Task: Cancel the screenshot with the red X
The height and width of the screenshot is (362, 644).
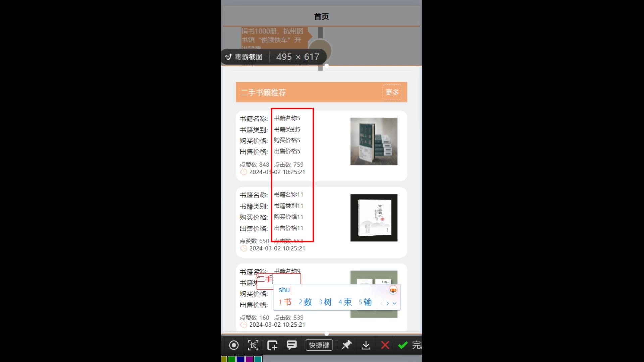Action: tap(385, 345)
